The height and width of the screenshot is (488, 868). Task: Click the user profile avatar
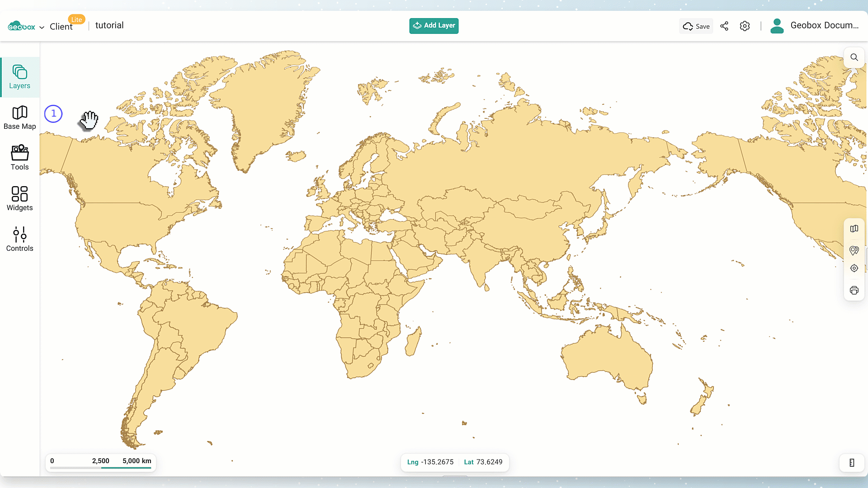tap(777, 26)
